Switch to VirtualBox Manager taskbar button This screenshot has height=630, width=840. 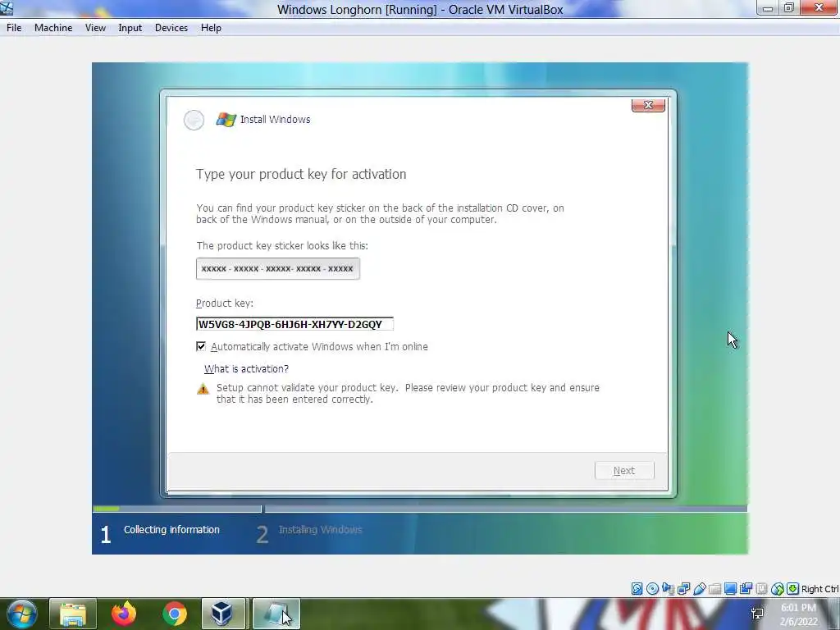click(223, 614)
